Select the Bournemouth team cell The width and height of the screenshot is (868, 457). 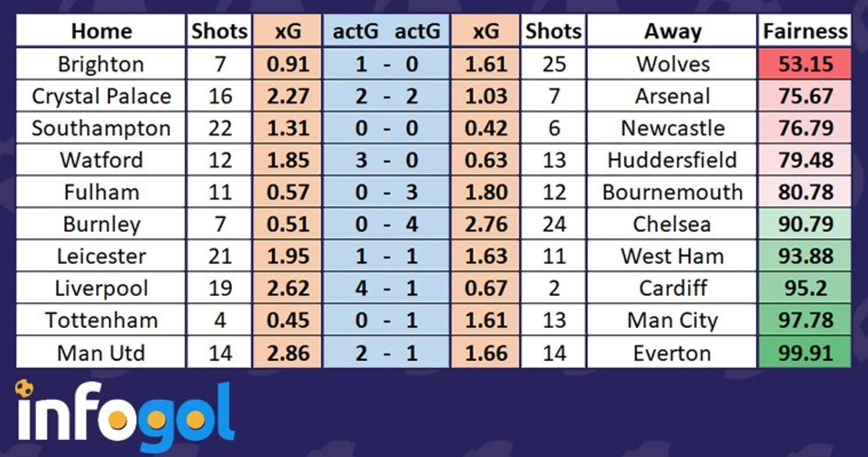(x=672, y=192)
